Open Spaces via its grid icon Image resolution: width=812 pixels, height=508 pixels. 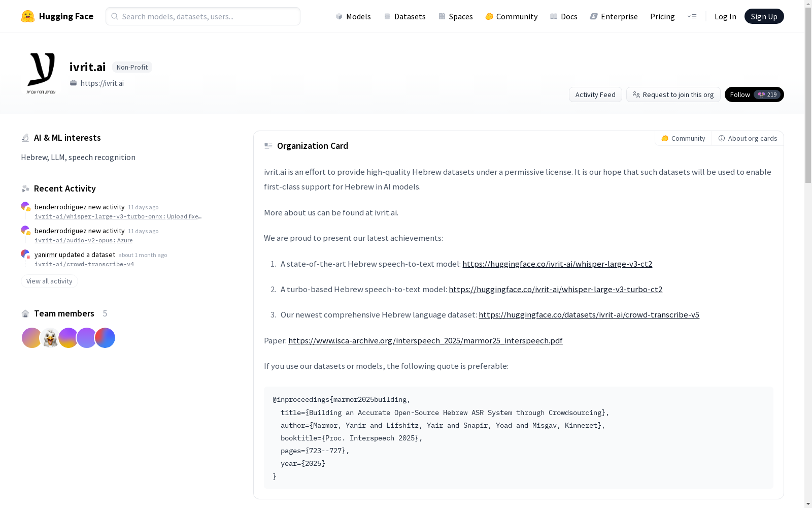tap(442, 16)
